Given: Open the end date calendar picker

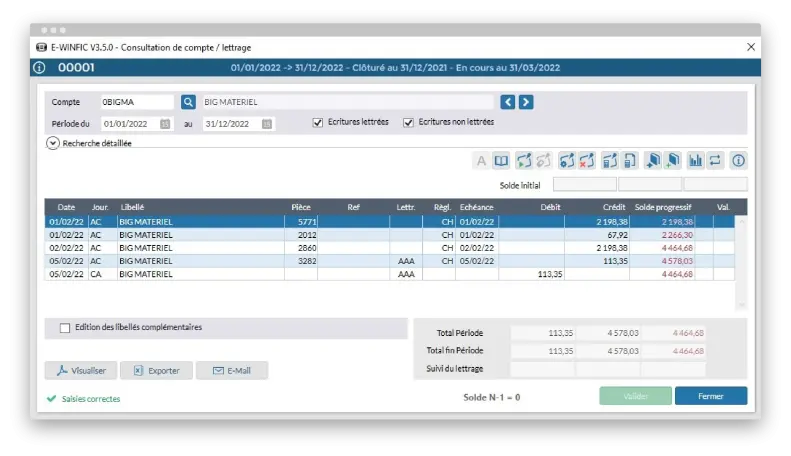Looking at the screenshot, I should coord(267,124).
